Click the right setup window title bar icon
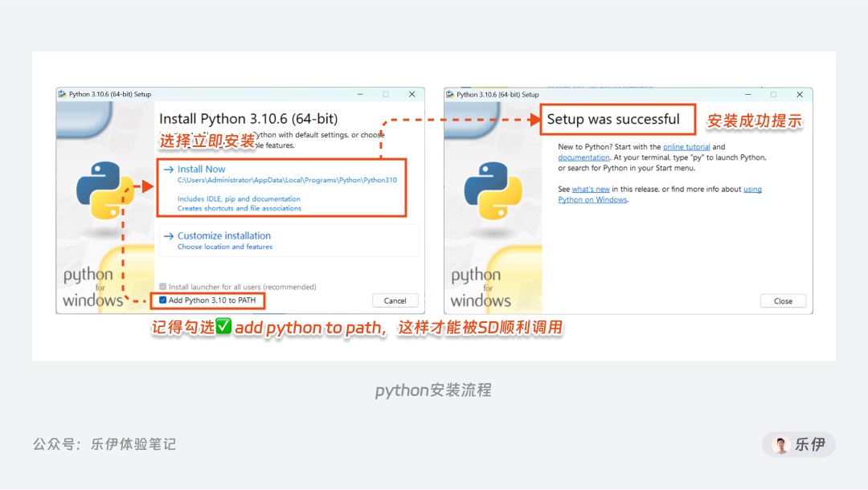 [450, 95]
